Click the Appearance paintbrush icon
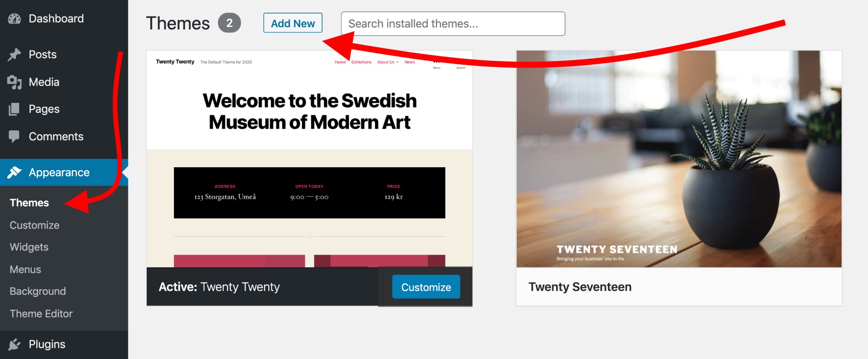 (x=14, y=172)
